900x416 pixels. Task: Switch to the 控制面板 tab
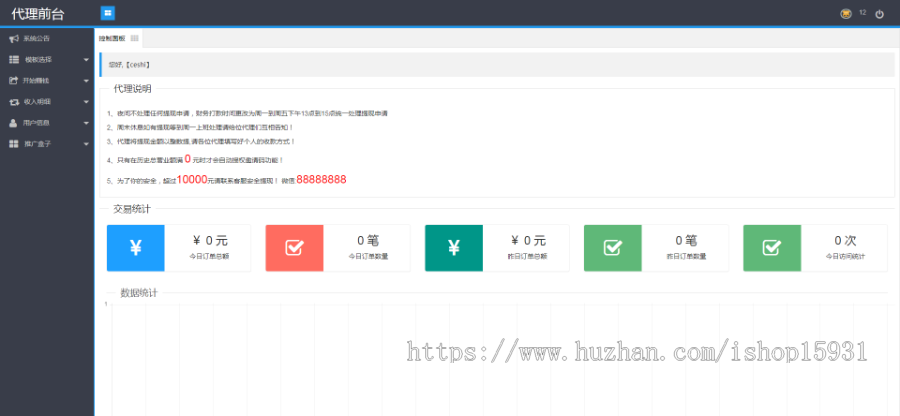(112, 38)
